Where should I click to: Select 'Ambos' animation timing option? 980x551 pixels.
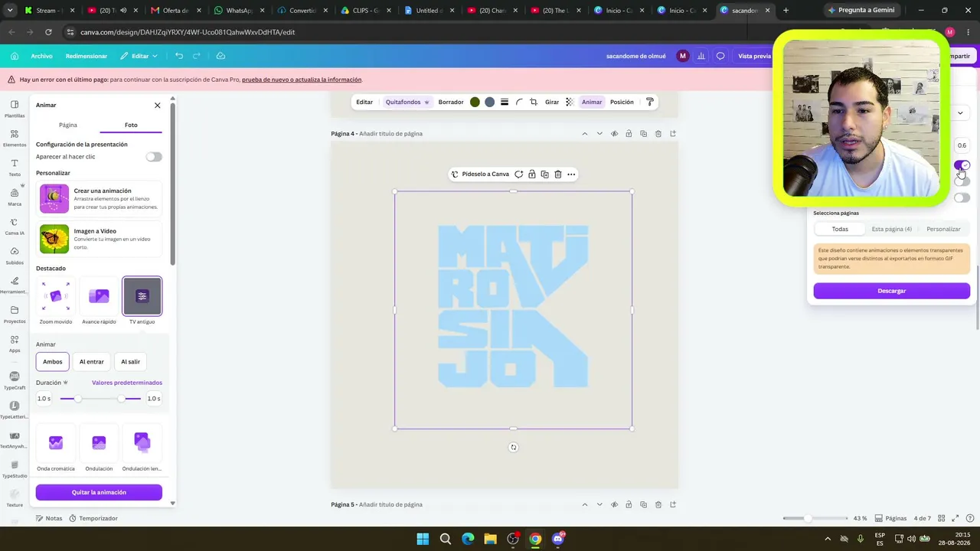pyautogui.click(x=53, y=362)
